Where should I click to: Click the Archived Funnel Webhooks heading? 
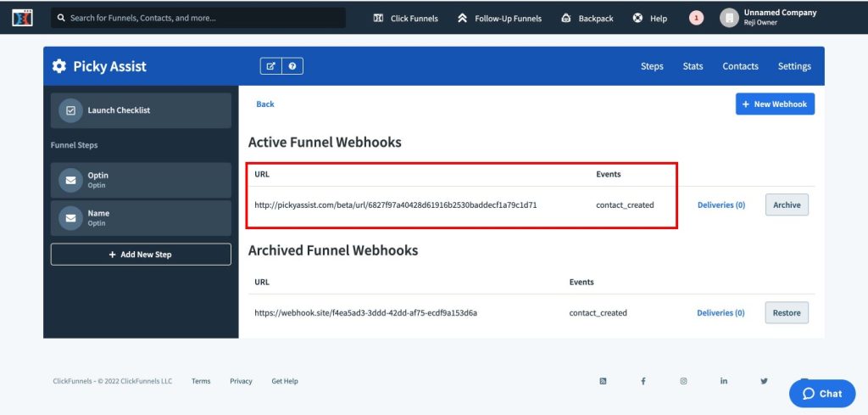point(332,250)
